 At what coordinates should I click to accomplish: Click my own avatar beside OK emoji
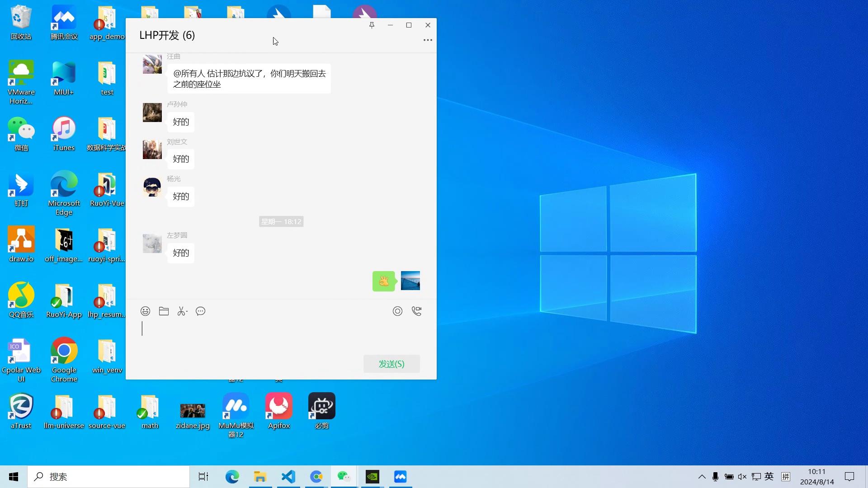coord(410,281)
